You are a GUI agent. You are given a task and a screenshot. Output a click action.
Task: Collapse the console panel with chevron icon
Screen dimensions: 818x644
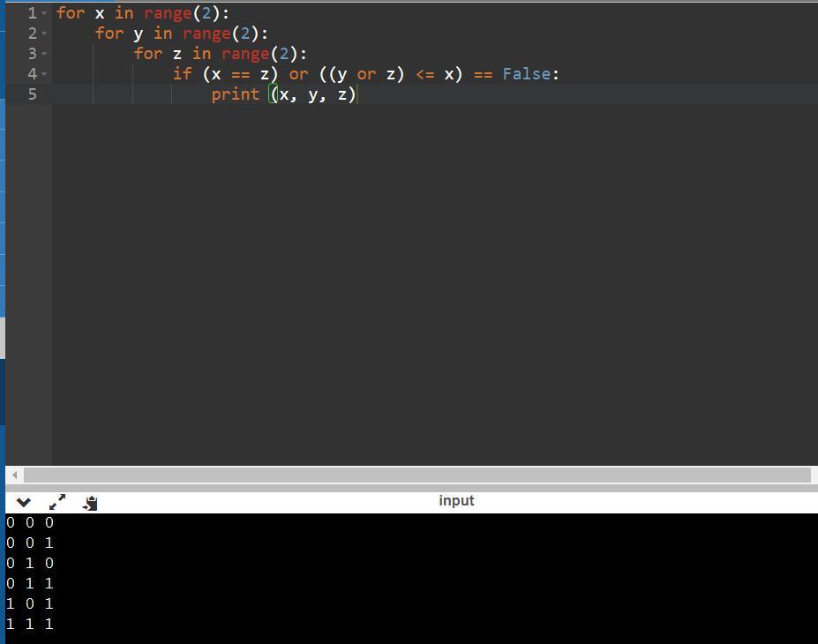pos(24,503)
